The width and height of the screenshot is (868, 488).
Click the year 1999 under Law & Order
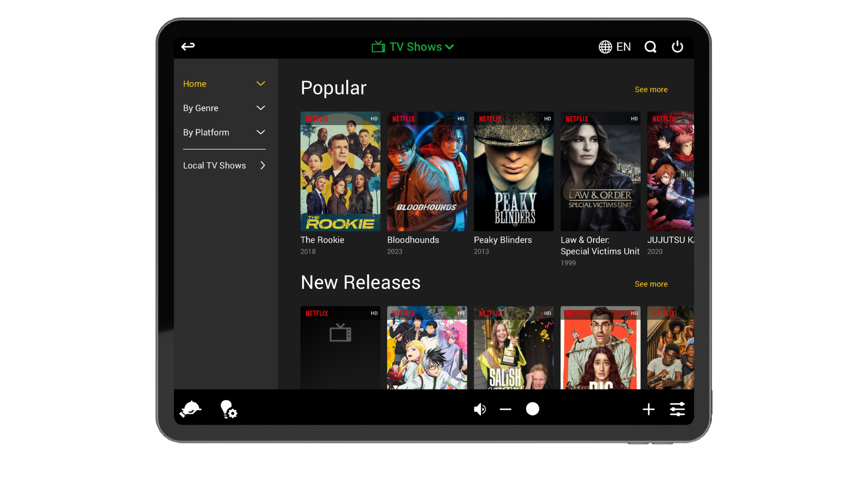(x=568, y=263)
